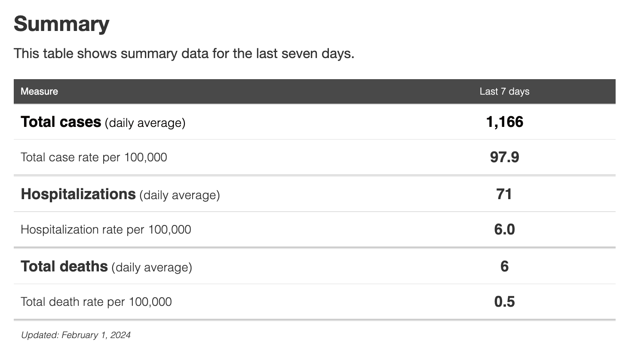This screenshot has height=351, width=644.
Task: Click the hospitalizations daily average value 71
Action: click(x=504, y=194)
